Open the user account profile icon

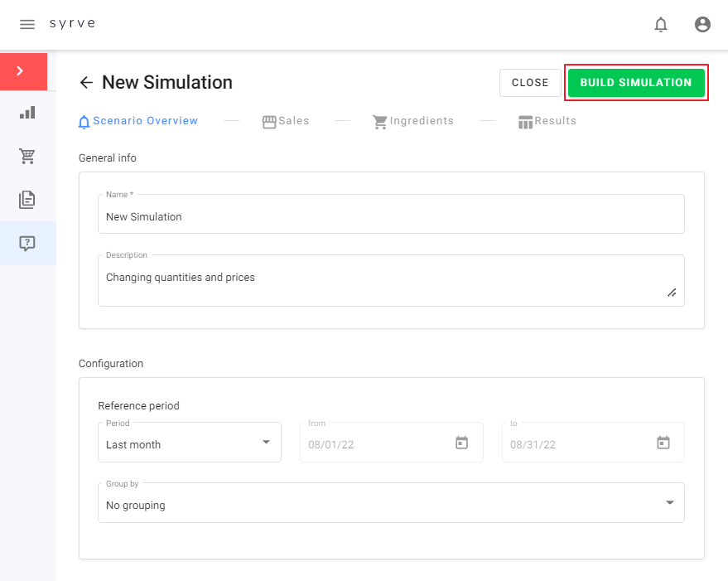702,25
